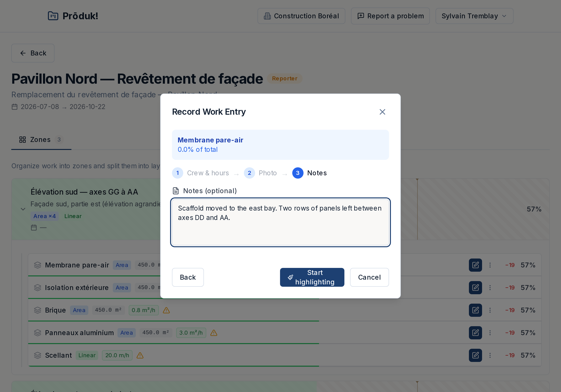
Task: Open more options for Membrane pare-air
Action: click(x=490, y=265)
